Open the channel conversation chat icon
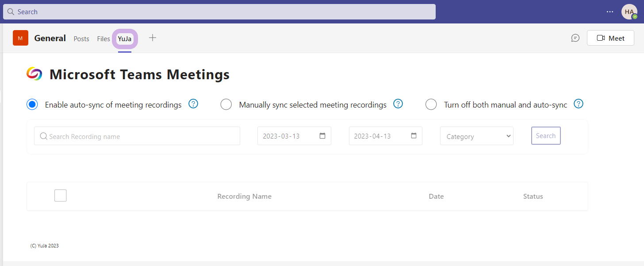Image resolution: width=644 pixels, height=266 pixels. pos(575,38)
